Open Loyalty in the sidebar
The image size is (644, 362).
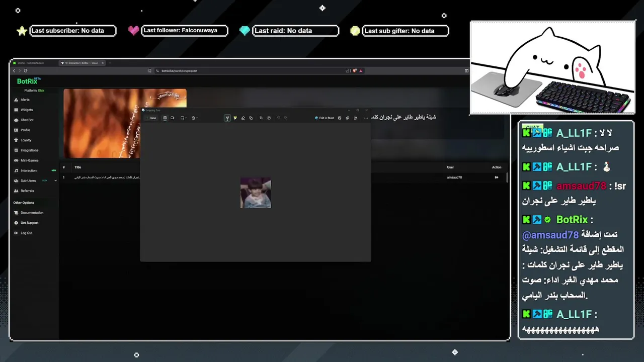26,140
